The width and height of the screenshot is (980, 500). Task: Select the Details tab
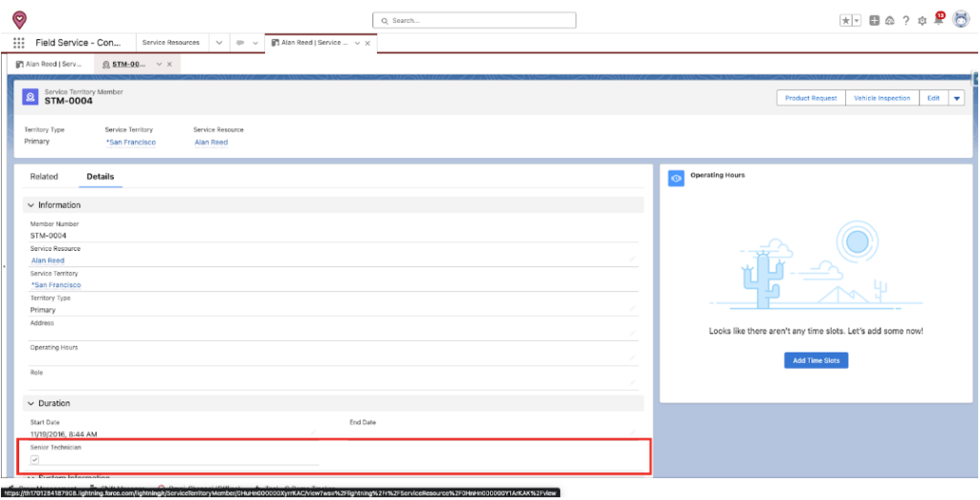[x=100, y=176]
